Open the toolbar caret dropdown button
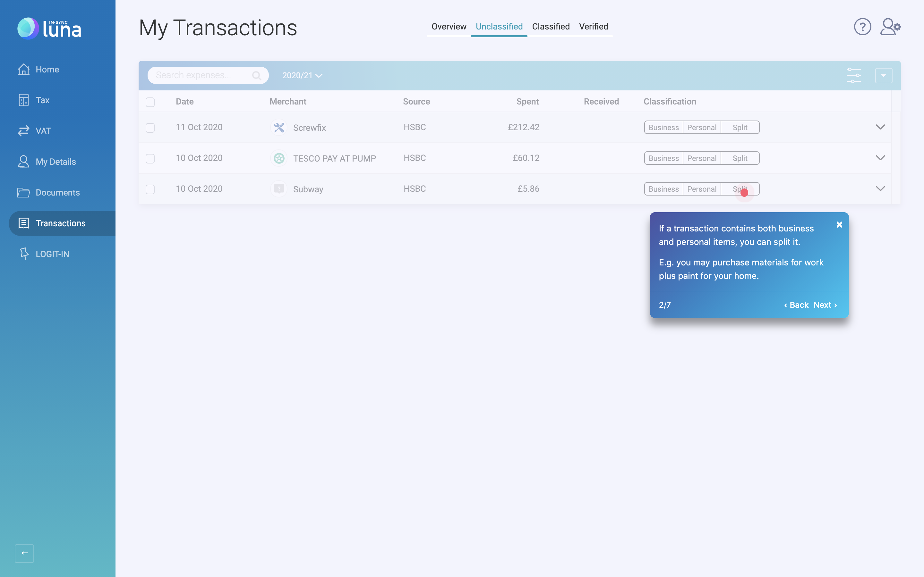924x577 pixels. click(x=884, y=76)
